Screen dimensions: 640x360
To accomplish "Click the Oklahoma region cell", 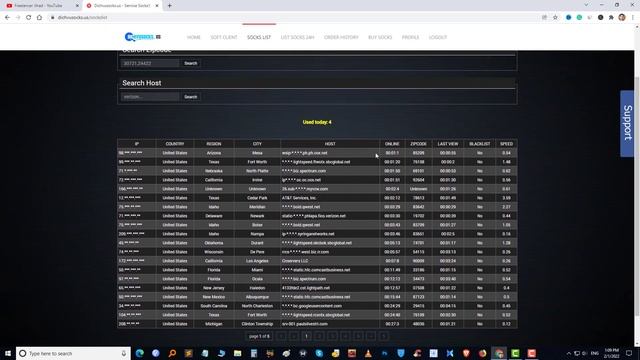I will [x=214, y=243].
